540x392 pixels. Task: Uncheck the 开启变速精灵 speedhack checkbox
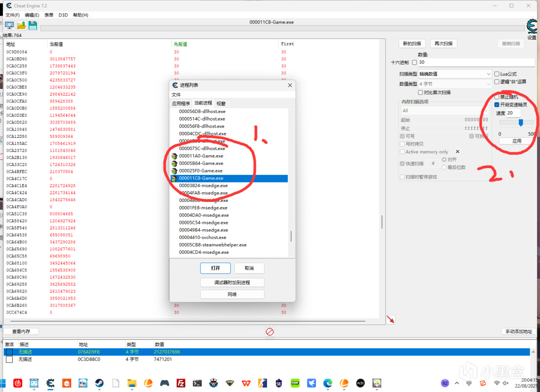[497, 105]
